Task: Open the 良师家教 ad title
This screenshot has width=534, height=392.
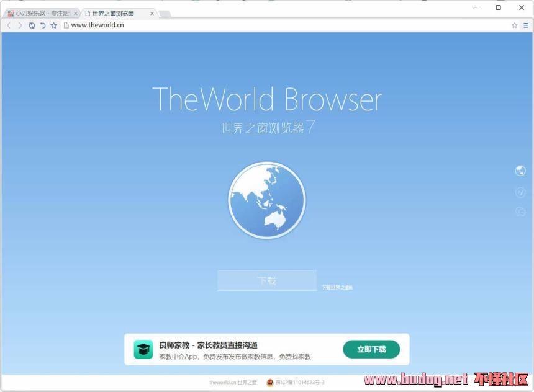Action: click(208, 345)
